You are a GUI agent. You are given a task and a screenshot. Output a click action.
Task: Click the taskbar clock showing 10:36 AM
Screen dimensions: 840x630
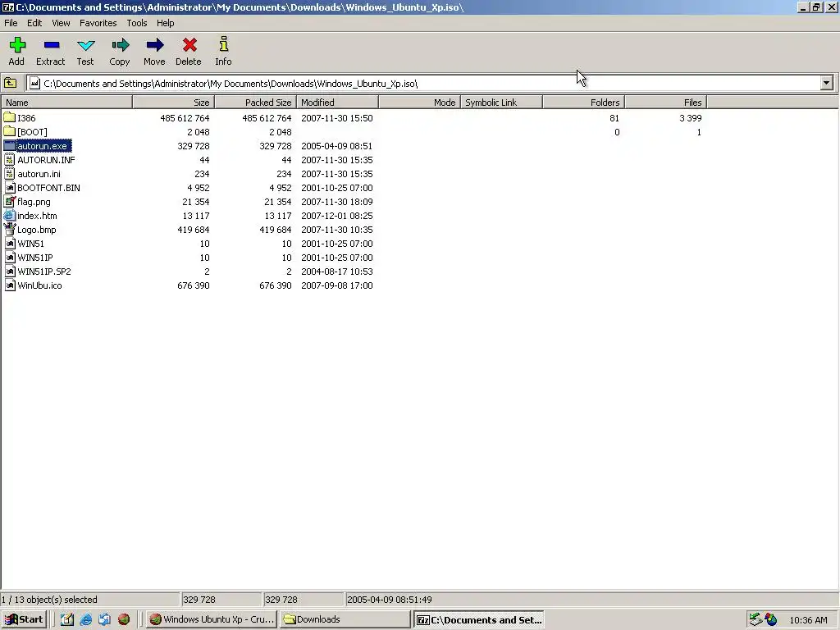click(x=808, y=620)
